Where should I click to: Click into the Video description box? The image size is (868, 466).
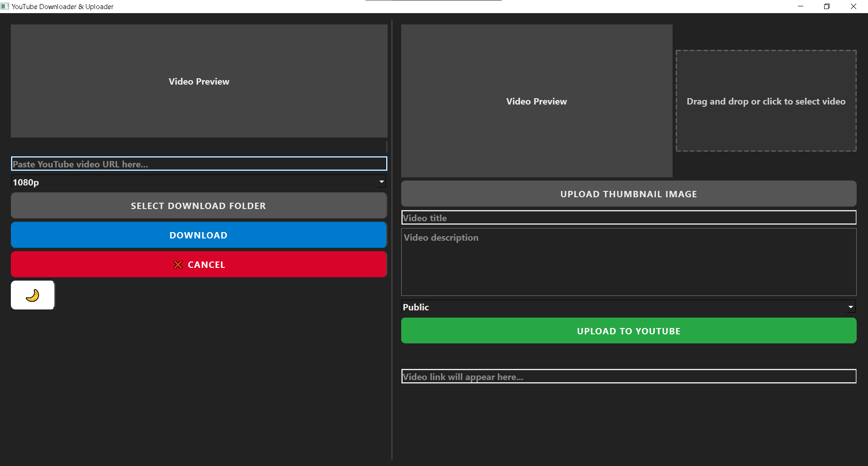click(x=629, y=262)
